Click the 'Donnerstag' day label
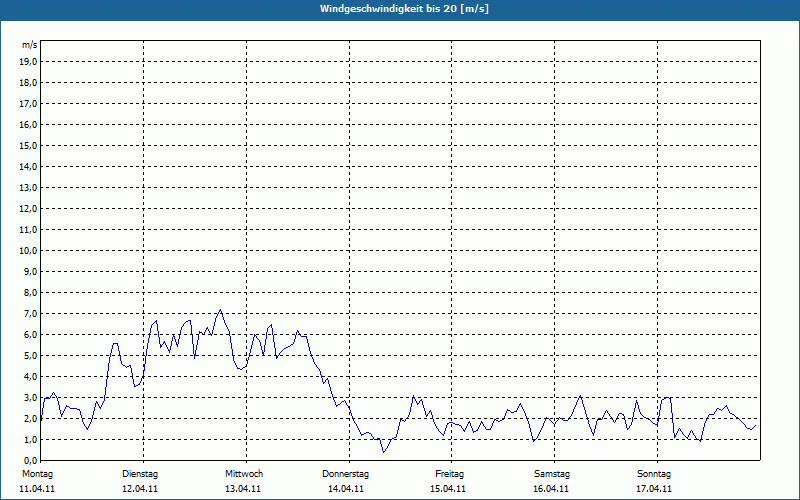 point(345,474)
